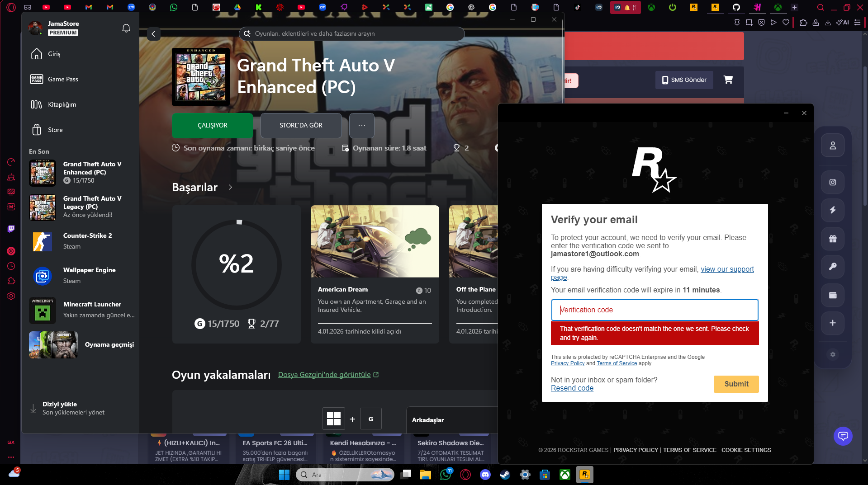Open GX Cleaner broom icon in sidebar
868x485 pixels.
coord(11,177)
